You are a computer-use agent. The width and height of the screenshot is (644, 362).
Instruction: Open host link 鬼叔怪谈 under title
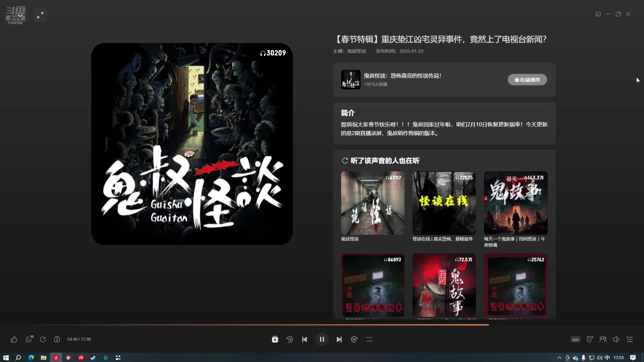point(356,51)
